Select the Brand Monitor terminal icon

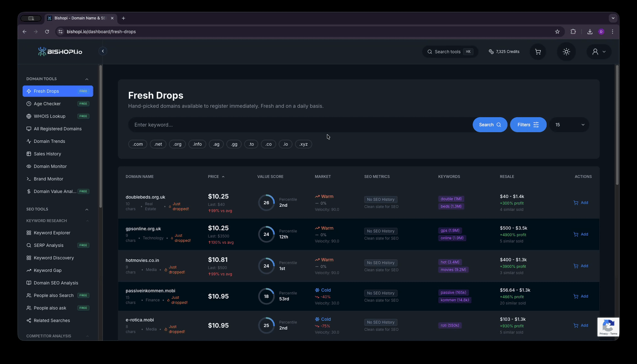pyautogui.click(x=28, y=179)
